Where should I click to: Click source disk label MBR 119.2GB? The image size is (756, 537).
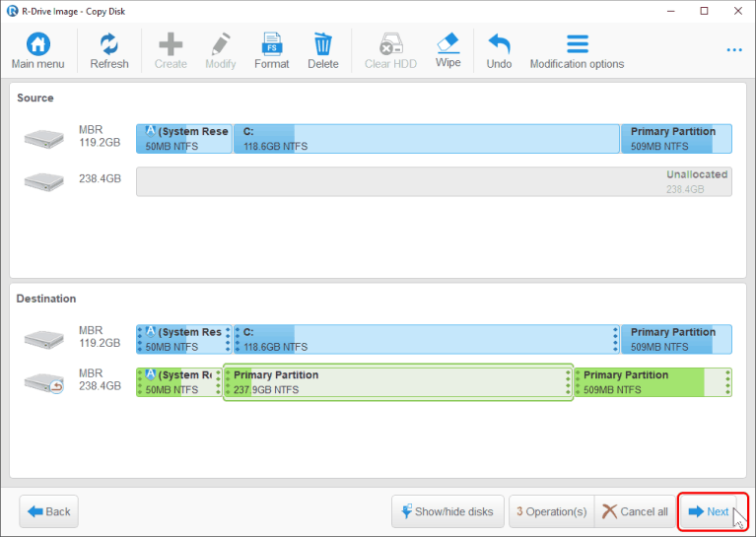100,136
